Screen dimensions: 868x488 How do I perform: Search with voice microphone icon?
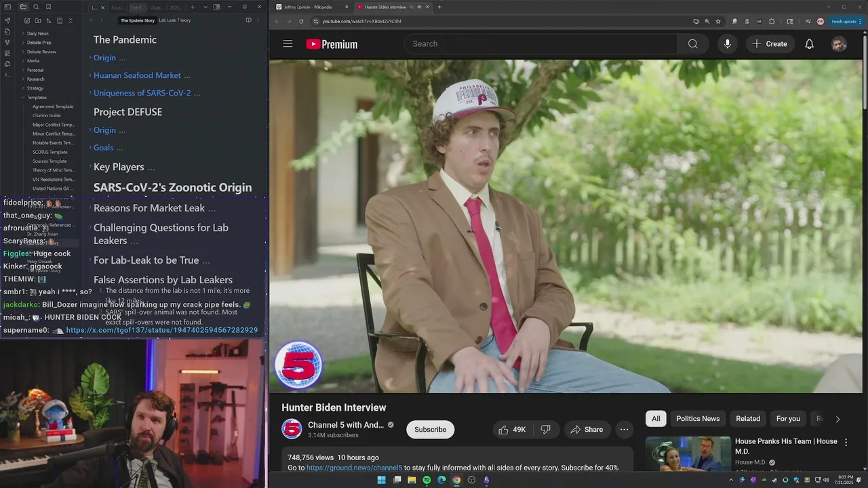[x=727, y=44]
